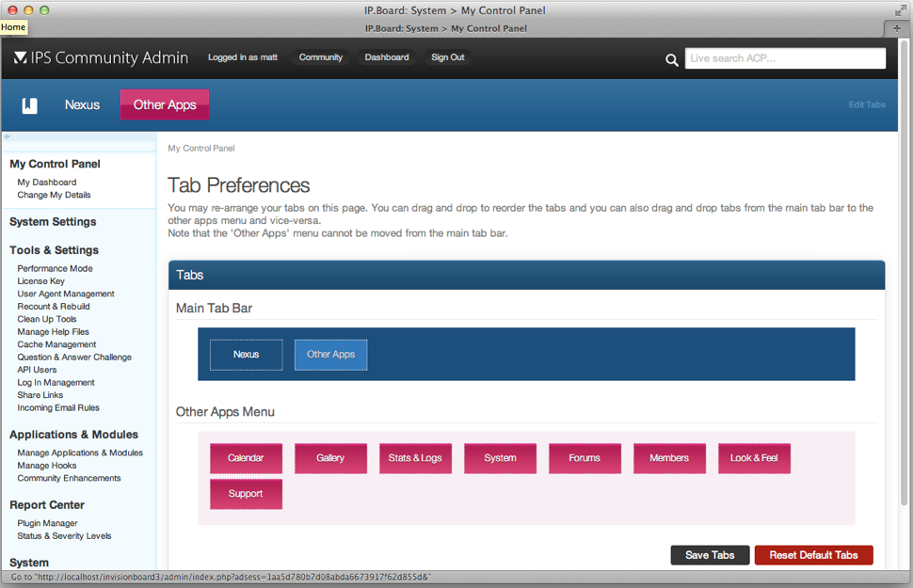Select the Look & Feel app tile

tap(754, 458)
